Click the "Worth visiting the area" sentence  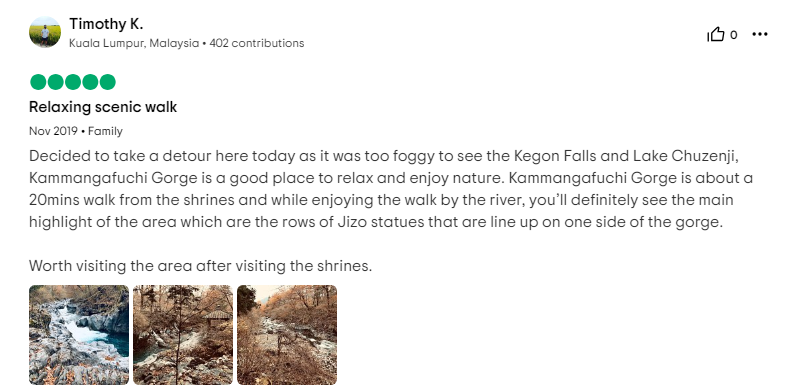click(201, 265)
